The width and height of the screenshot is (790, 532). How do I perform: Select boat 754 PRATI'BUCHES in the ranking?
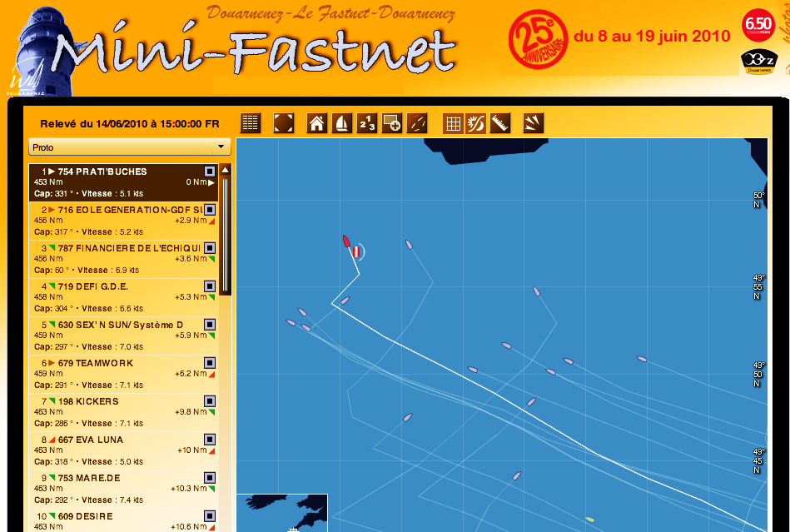pyautogui.click(x=123, y=182)
